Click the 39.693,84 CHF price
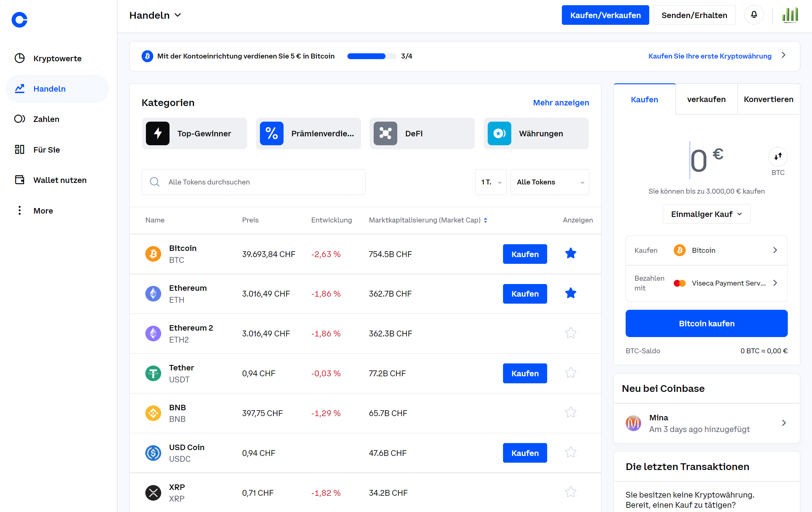Viewport: 812px width, 512px height. tap(269, 254)
